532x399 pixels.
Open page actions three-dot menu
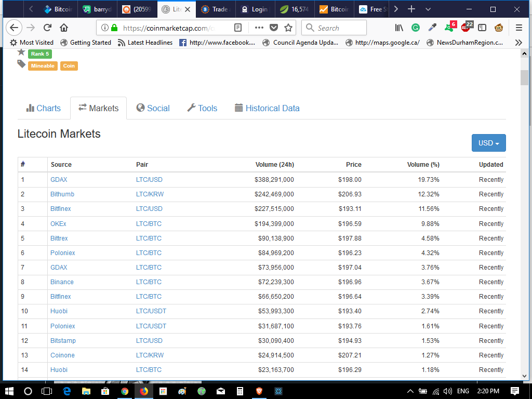tap(259, 28)
